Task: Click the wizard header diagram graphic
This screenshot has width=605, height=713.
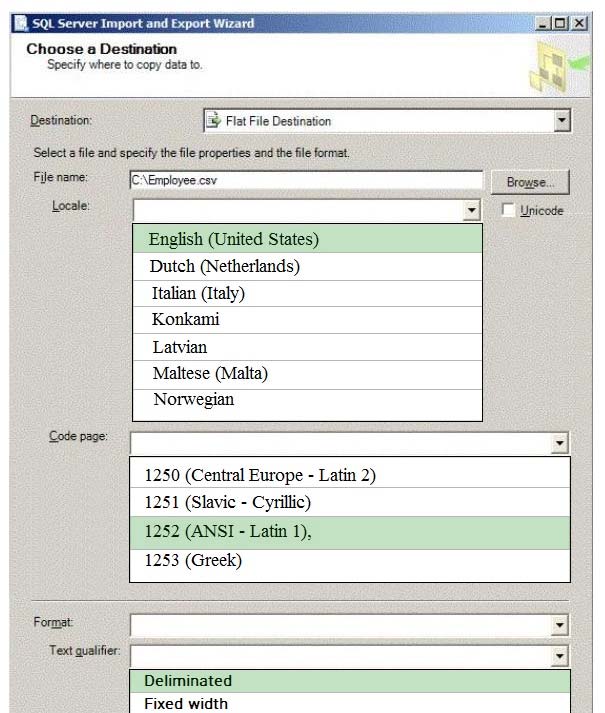Action: coord(559,66)
